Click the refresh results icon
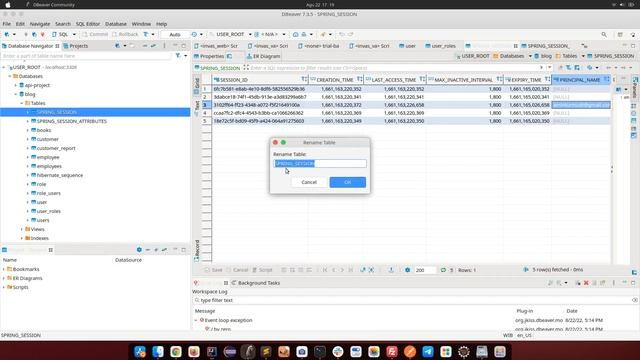The width and height of the screenshot is (640, 360). 443,270
